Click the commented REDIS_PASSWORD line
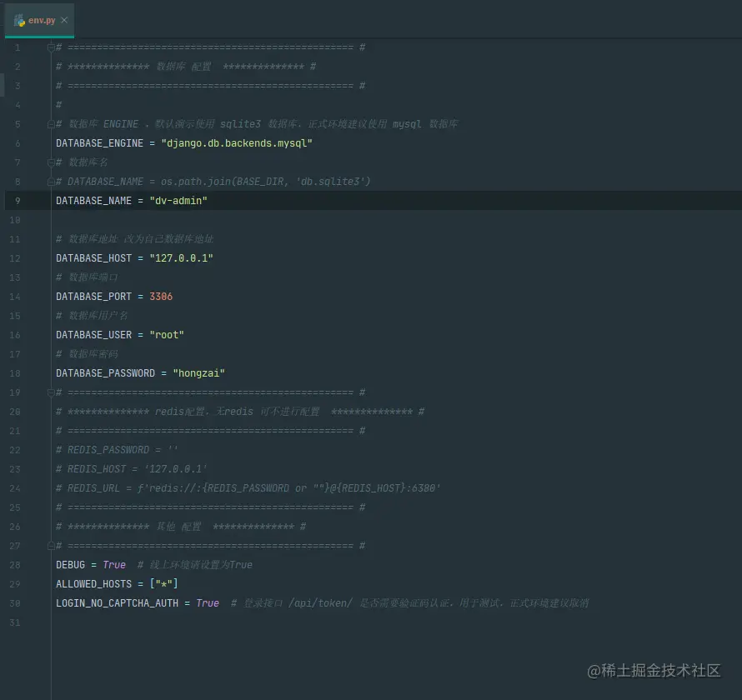This screenshot has width=742, height=700. pyautogui.click(x=117, y=450)
